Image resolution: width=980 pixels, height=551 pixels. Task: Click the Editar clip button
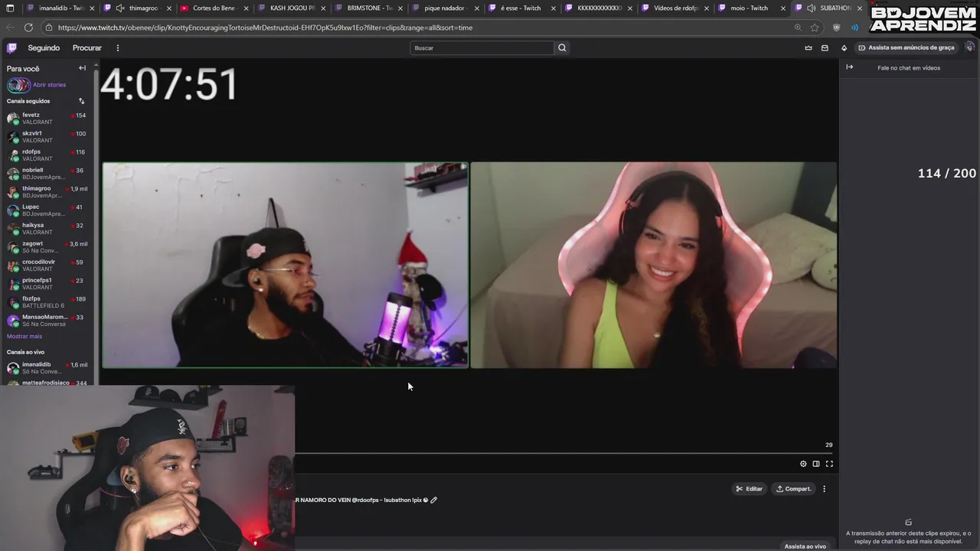click(x=750, y=489)
